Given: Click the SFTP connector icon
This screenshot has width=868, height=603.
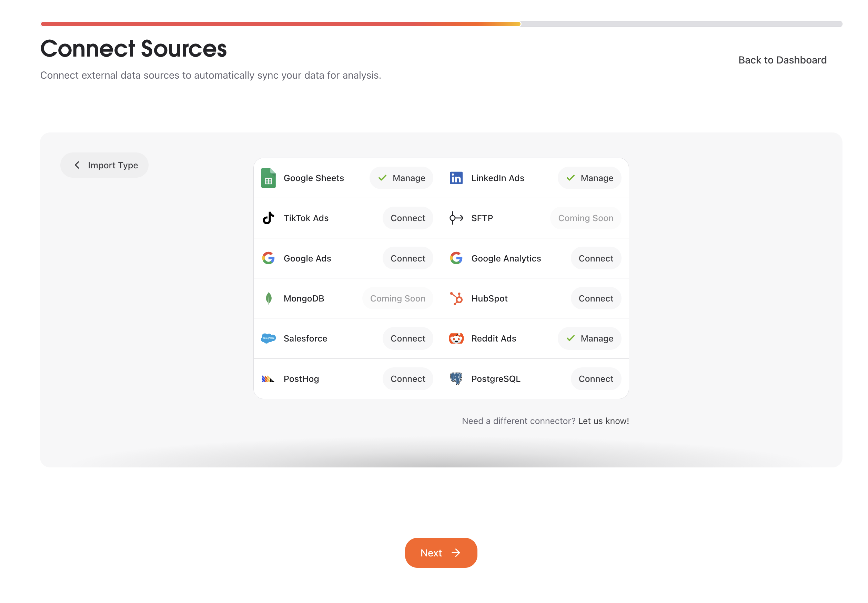Looking at the screenshot, I should tap(456, 218).
